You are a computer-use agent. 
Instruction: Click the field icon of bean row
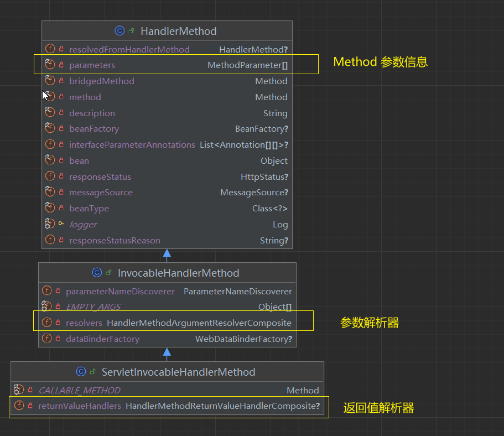[x=50, y=160]
